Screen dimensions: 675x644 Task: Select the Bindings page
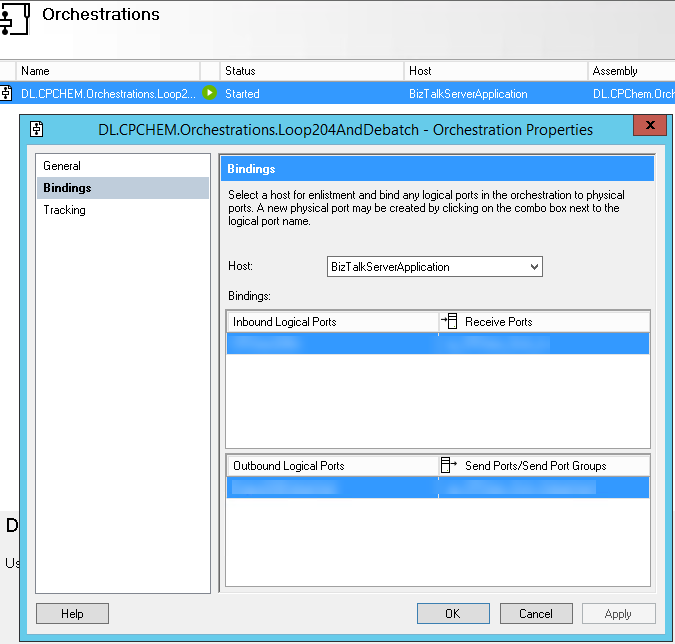pyautogui.click(x=123, y=188)
